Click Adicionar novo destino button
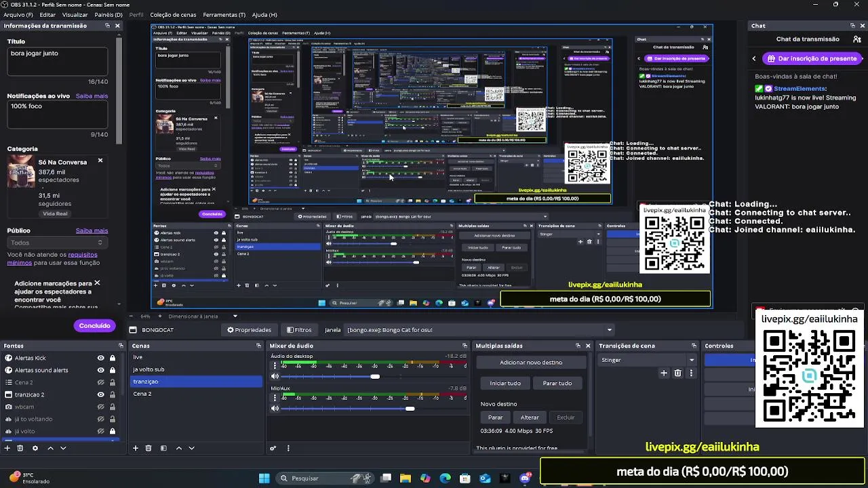This screenshot has height=488, width=868. 531,363
